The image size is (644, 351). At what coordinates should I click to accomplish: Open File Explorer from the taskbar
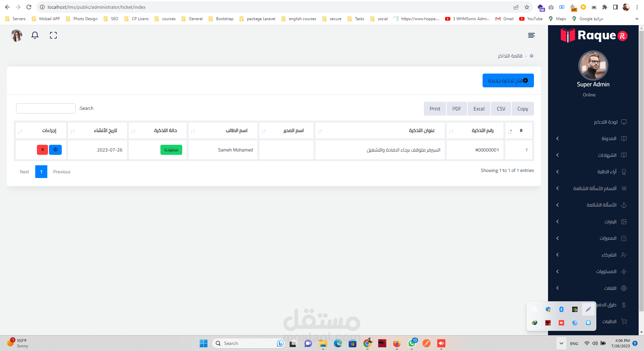pos(323,343)
